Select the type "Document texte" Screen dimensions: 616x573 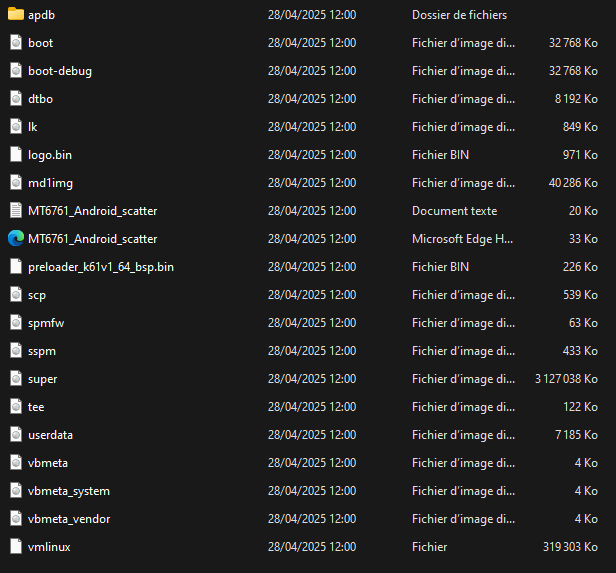point(455,211)
